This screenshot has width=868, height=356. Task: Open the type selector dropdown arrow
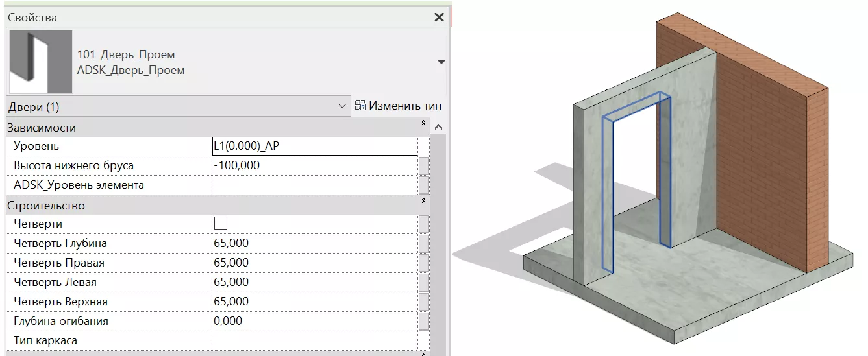point(441,62)
